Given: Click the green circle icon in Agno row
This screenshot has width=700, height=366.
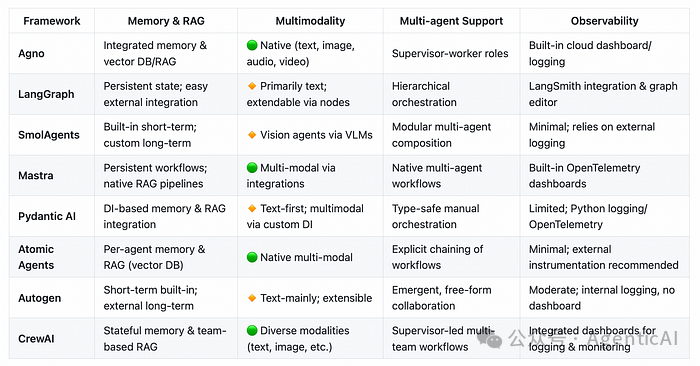Looking at the screenshot, I should pos(252,45).
